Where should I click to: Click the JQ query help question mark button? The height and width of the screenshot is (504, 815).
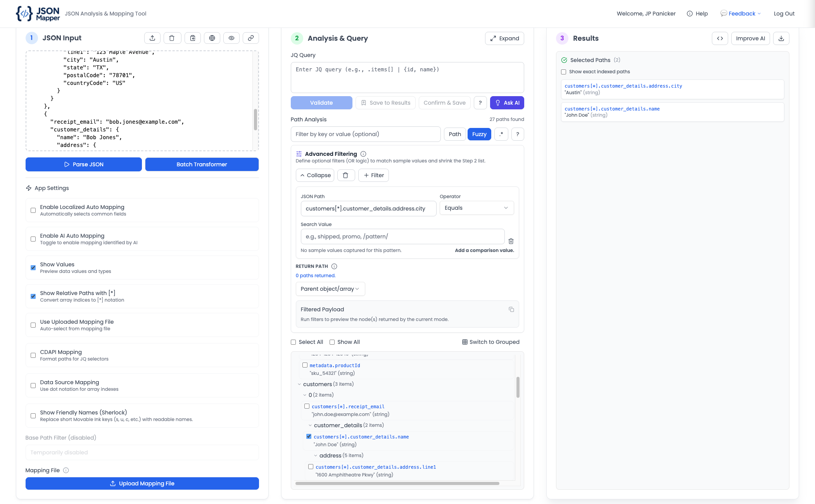tap(480, 103)
